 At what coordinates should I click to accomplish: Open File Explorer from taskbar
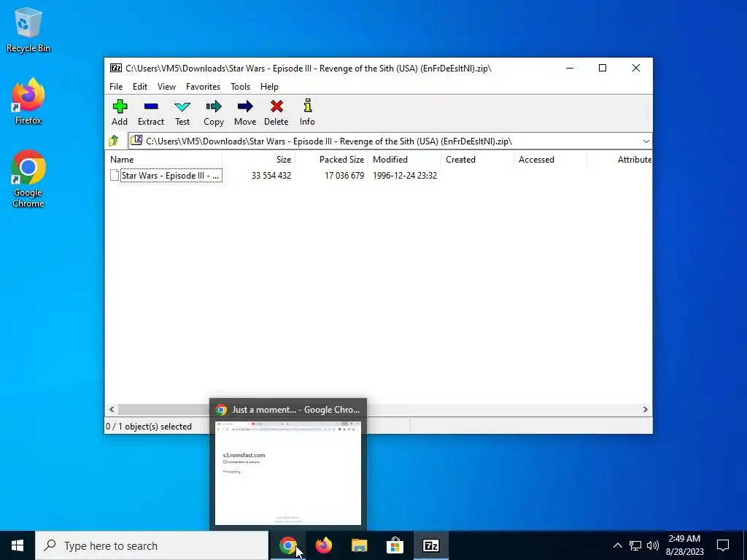(359, 545)
